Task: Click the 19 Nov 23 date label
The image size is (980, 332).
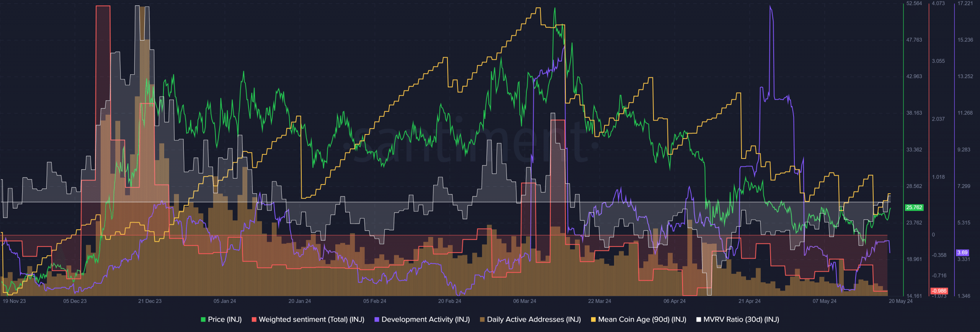Action: pyautogui.click(x=14, y=301)
